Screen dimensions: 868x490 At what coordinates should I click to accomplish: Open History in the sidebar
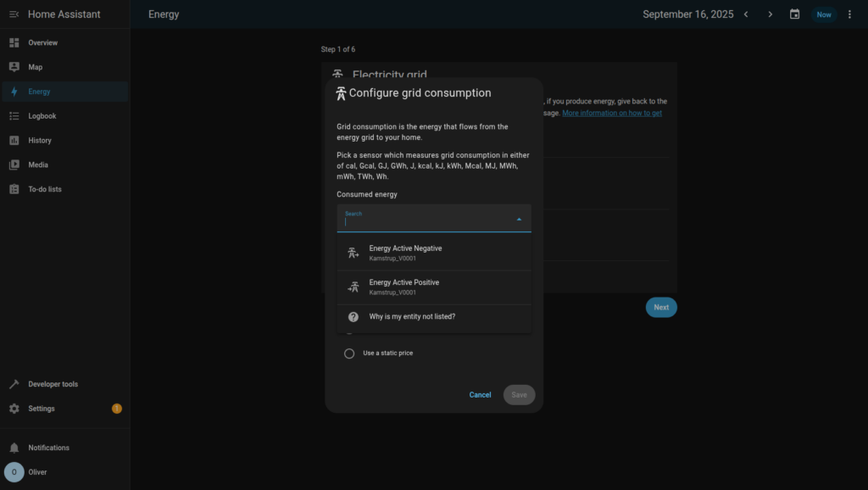coord(40,141)
